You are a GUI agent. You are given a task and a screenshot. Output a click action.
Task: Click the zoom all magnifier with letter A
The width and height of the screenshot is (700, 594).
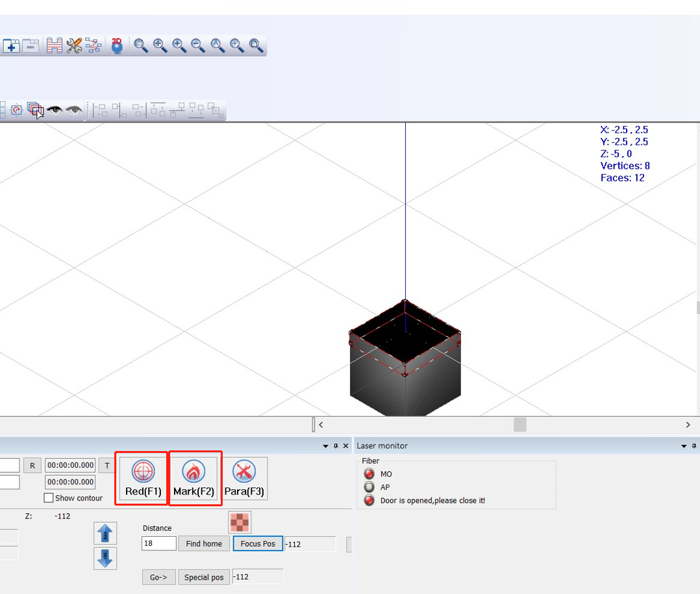tap(218, 45)
